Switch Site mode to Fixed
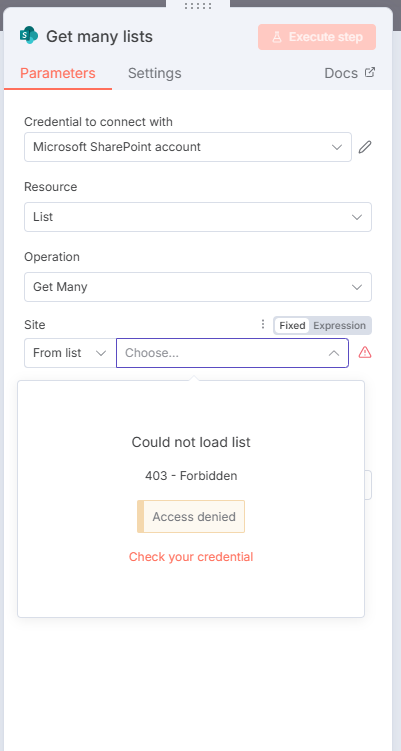The width and height of the screenshot is (401, 751). tap(292, 326)
